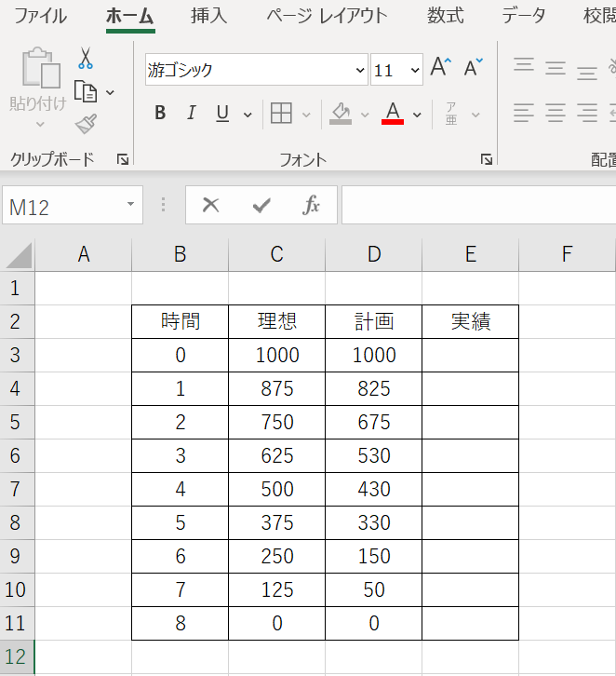616x676 pixels.
Task: Confirm entry with the checkmark button
Action: (x=261, y=205)
